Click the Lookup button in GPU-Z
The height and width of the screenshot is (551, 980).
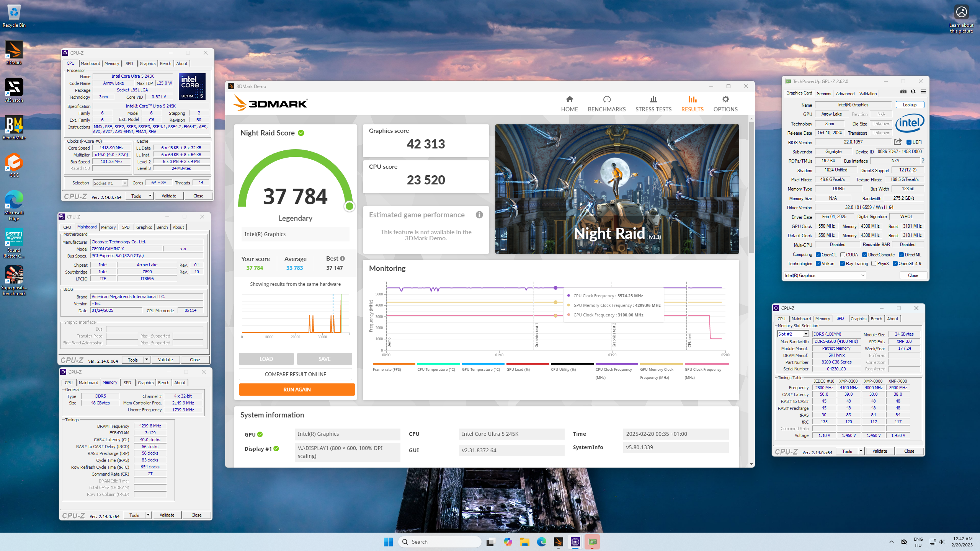point(910,105)
